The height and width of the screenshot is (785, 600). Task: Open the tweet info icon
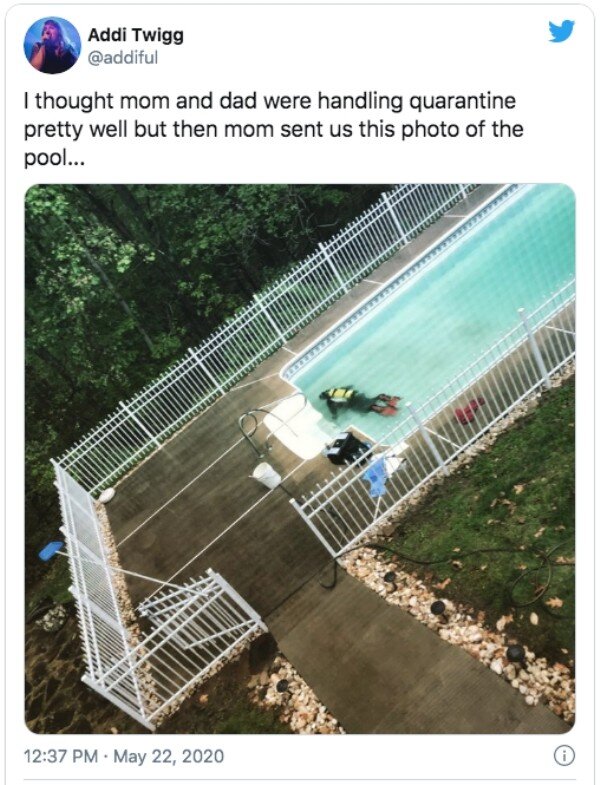(564, 755)
